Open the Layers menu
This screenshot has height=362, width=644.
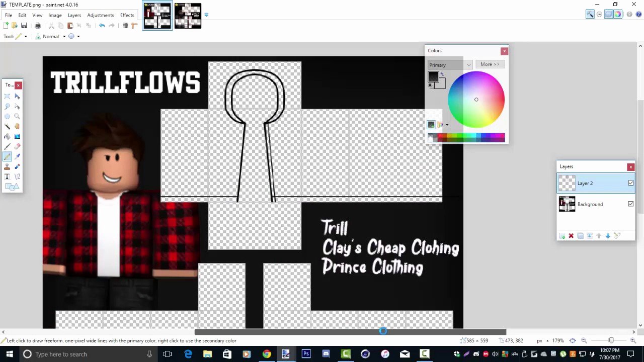[x=74, y=15]
